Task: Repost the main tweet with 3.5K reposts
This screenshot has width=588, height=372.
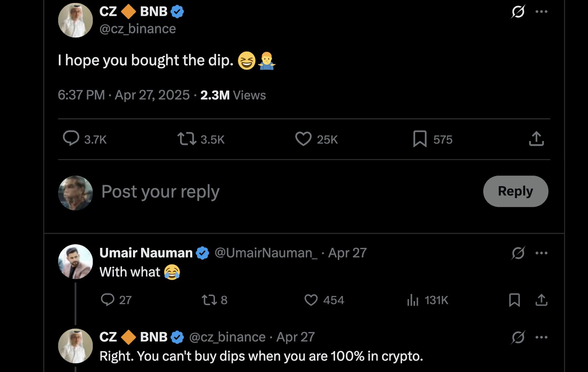Action: coord(187,139)
